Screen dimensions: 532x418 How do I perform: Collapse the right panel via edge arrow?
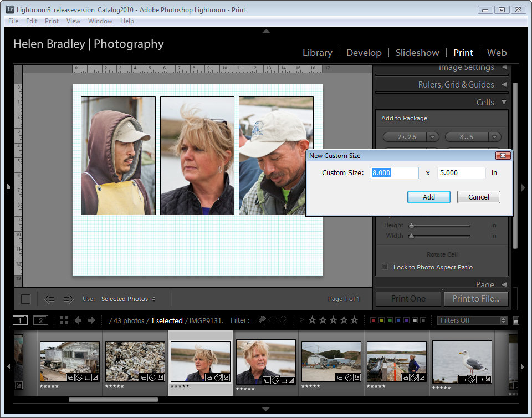coord(523,188)
